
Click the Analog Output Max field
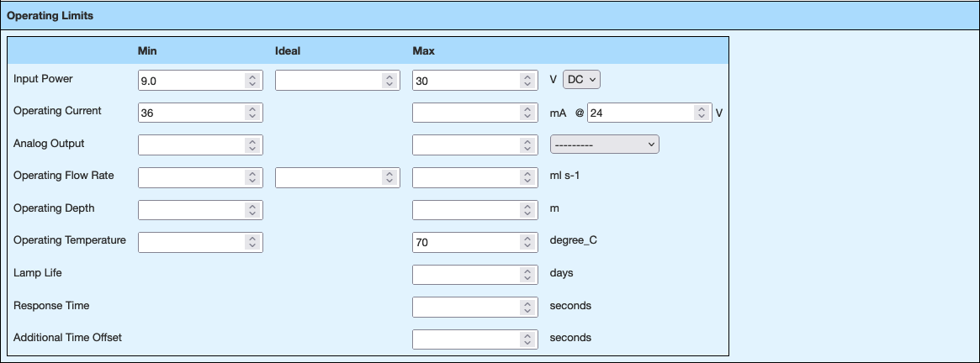[465, 145]
